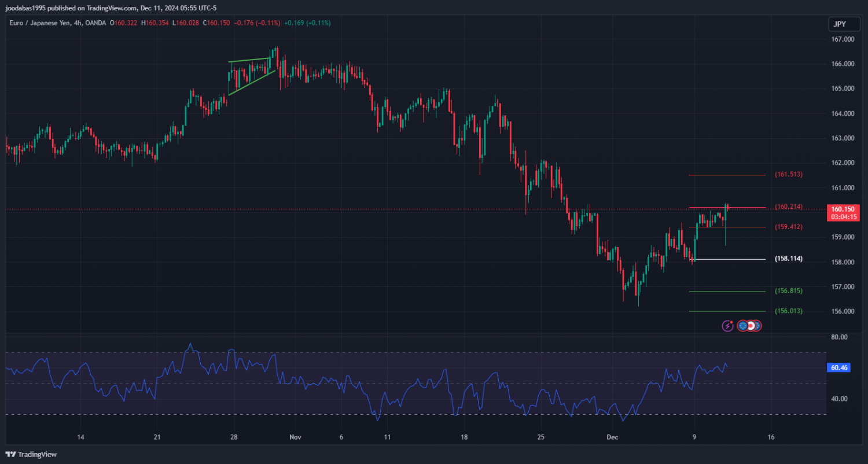Click the EU flag economic event icon
Screen dimensions: 868x464
tap(743, 326)
